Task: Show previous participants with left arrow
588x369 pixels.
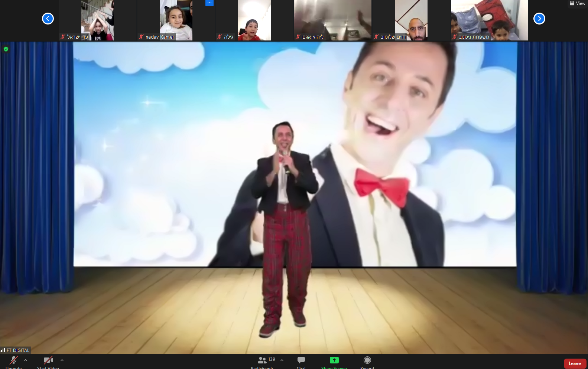Action: coord(48,19)
